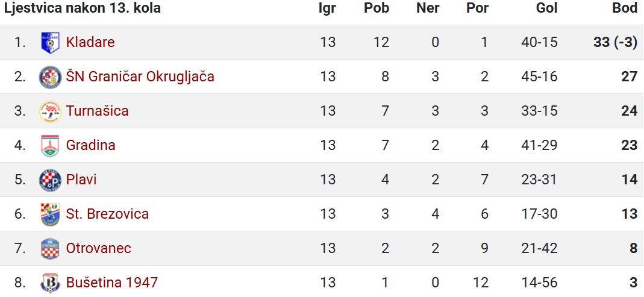Click the Plavi club badge
The height and width of the screenshot is (297, 644).
[50, 180]
